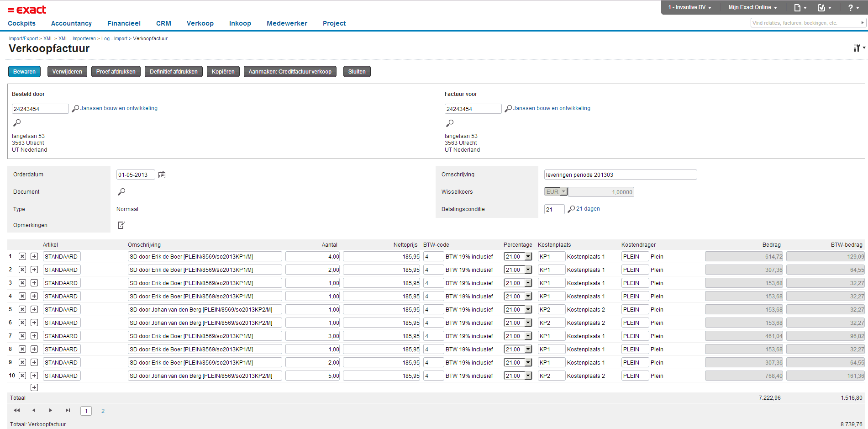Delete invoice line 3 with the X icon
The image size is (868, 429).
click(x=22, y=283)
